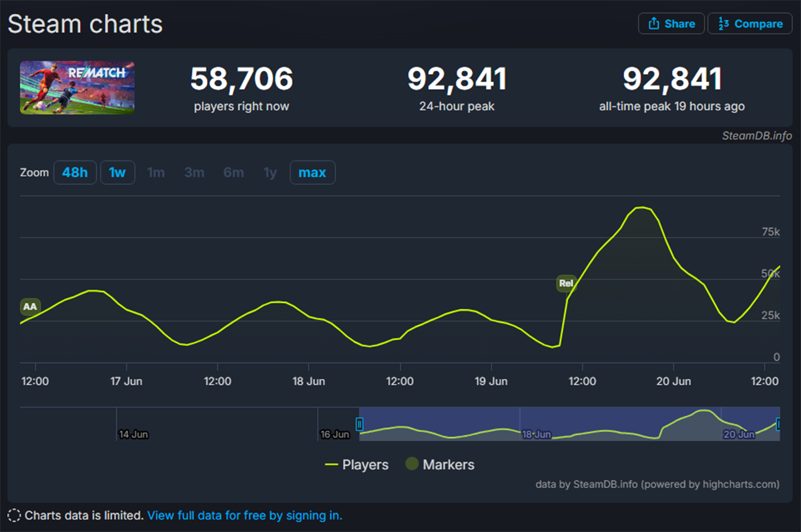Click the 1m zoom option
The height and width of the screenshot is (532, 801).
pyautogui.click(x=156, y=173)
